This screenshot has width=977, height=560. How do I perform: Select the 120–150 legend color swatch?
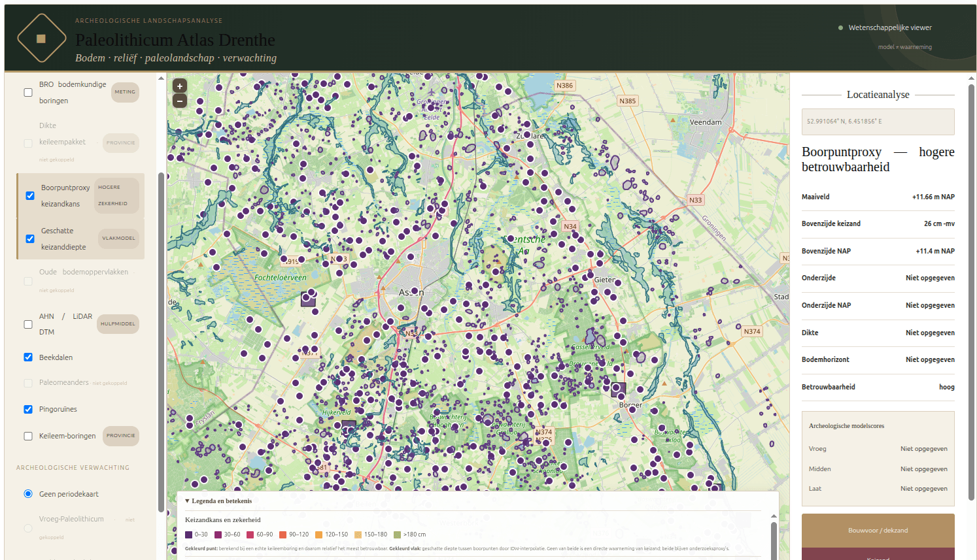[x=318, y=535]
